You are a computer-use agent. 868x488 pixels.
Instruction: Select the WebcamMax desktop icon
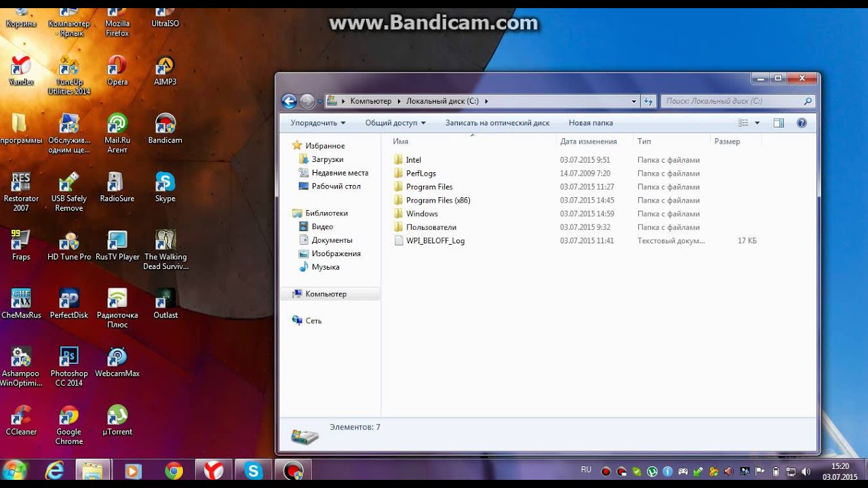click(117, 363)
